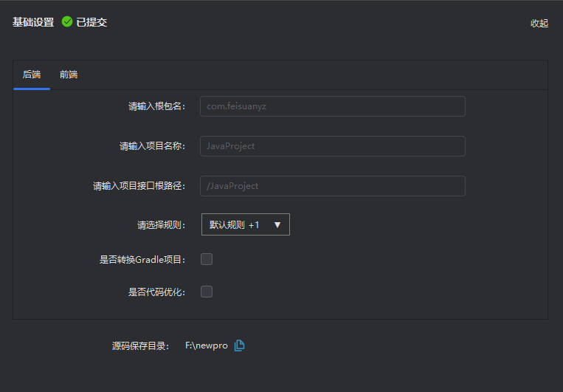Click the 是否代码优化 label text

156,292
